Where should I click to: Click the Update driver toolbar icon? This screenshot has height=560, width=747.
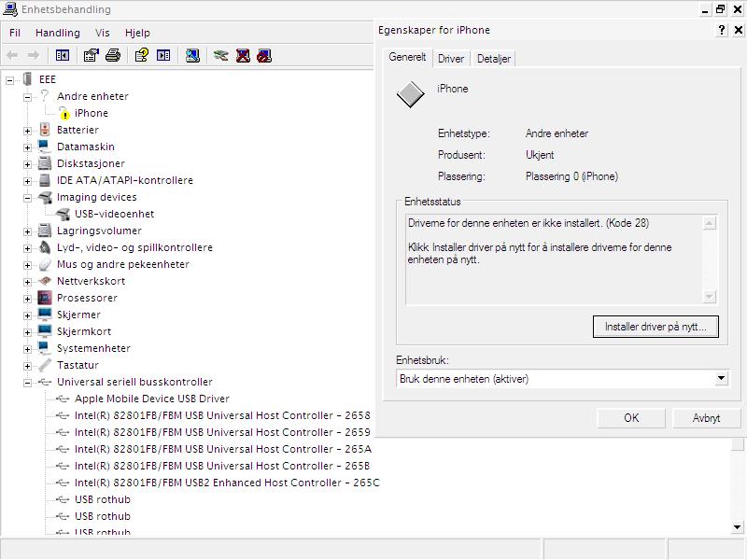coord(220,56)
